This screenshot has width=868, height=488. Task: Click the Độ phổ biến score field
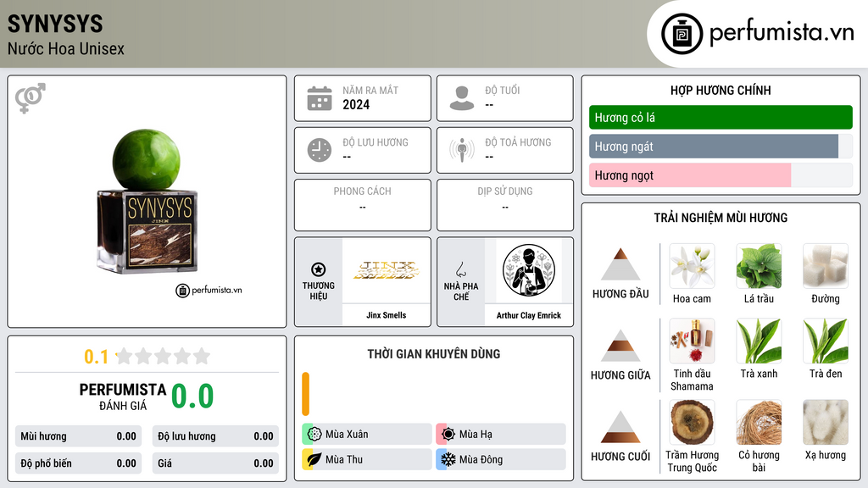point(78,463)
